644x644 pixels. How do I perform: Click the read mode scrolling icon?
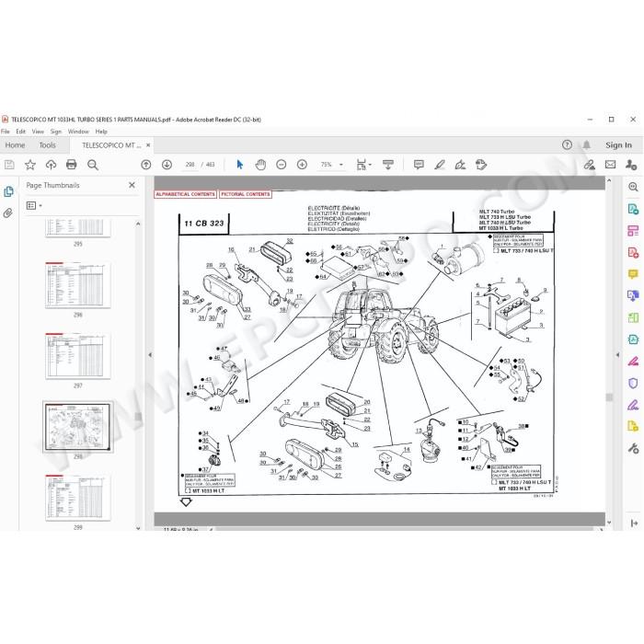point(387,165)
